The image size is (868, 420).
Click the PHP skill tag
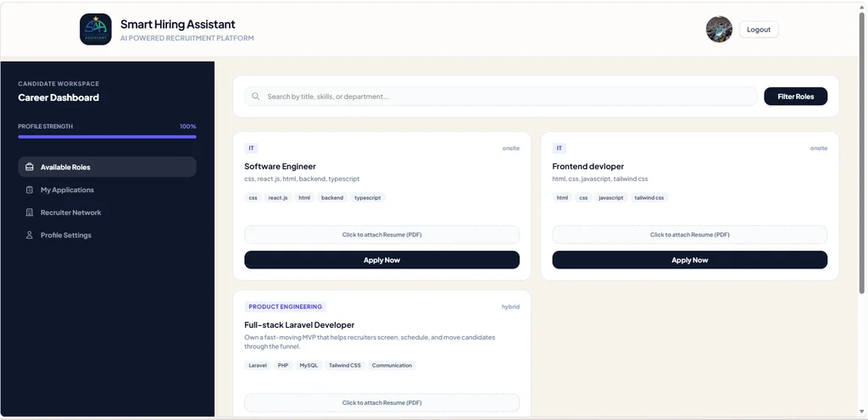(283, 365)
